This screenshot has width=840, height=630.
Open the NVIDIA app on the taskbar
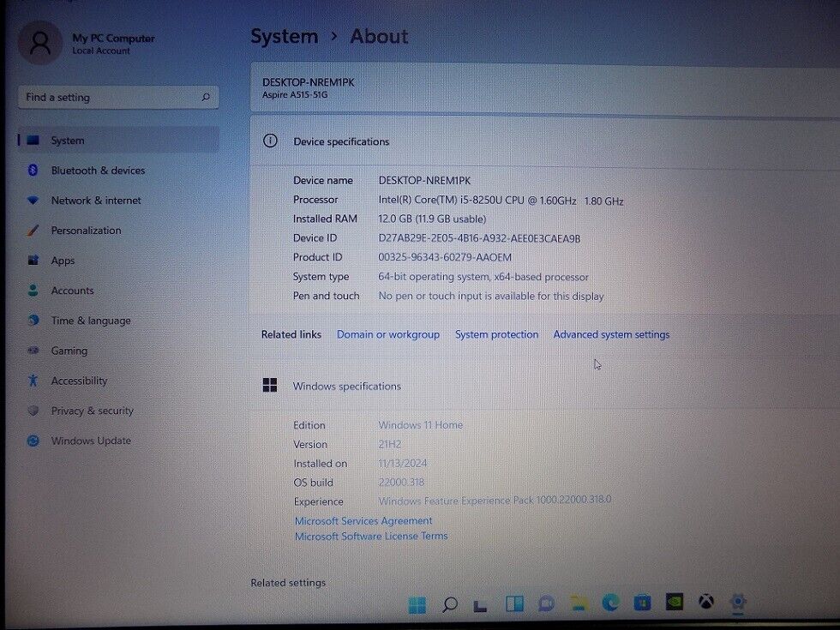675,602
